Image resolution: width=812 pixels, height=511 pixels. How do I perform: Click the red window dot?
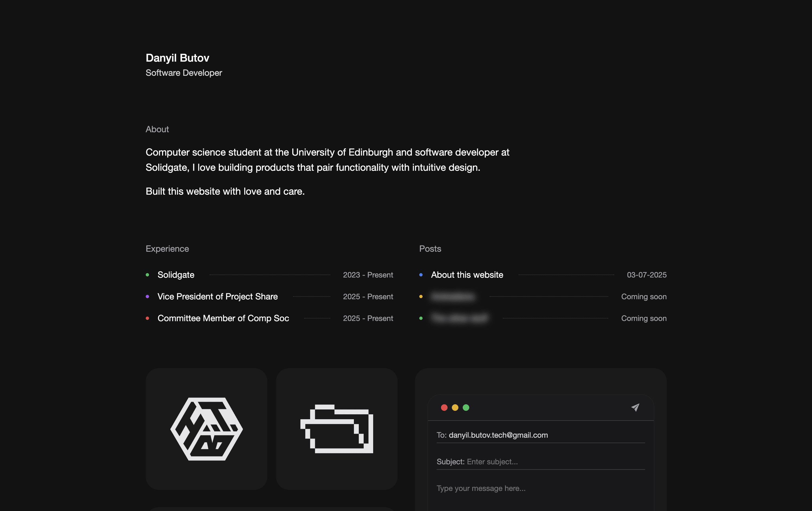[444, 408]
